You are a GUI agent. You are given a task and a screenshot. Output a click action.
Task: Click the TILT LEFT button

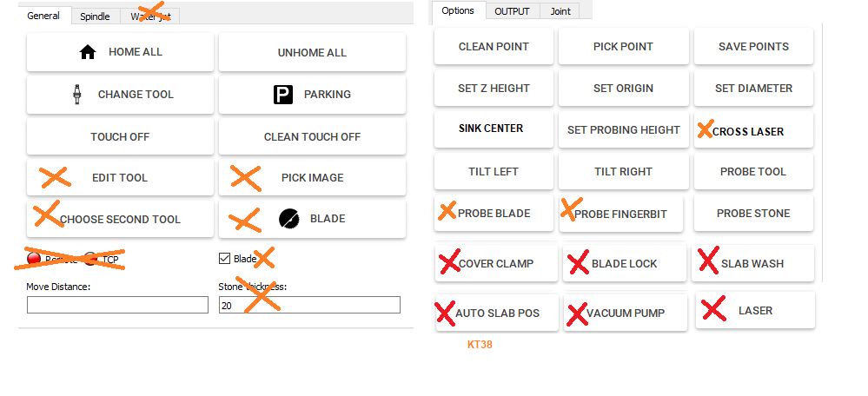click(x=494, y=172)
